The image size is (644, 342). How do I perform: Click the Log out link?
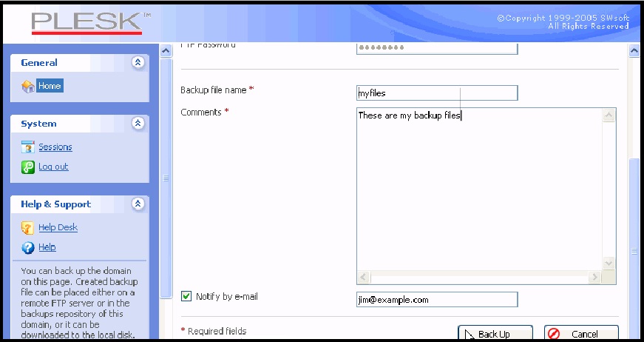53,167
